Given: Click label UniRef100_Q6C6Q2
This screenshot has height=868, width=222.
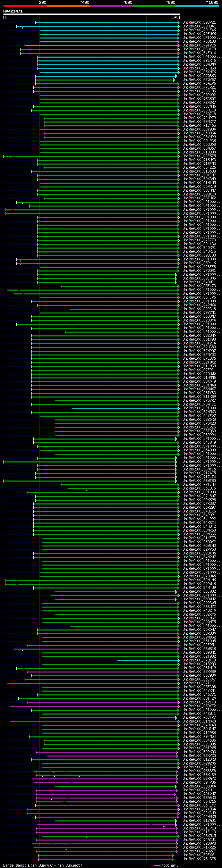Looking at the screenshot, I should pyautogui.click(x=199, y=99).
